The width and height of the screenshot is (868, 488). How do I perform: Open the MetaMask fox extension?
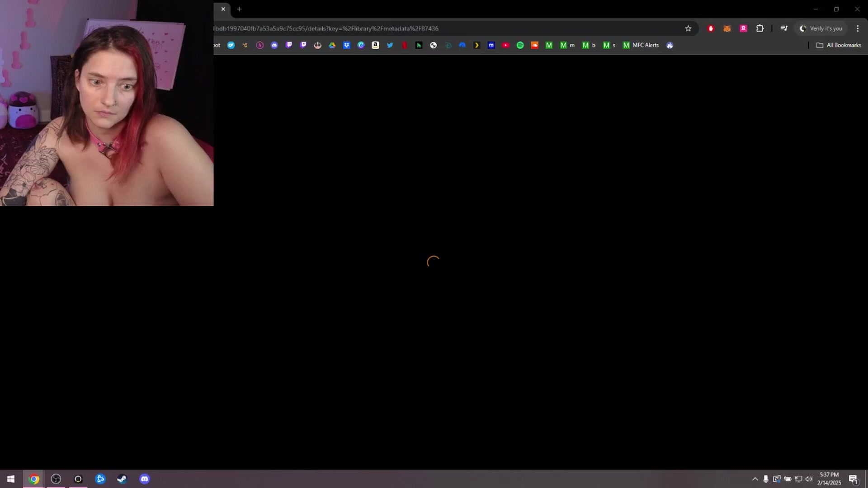point(727,28)
